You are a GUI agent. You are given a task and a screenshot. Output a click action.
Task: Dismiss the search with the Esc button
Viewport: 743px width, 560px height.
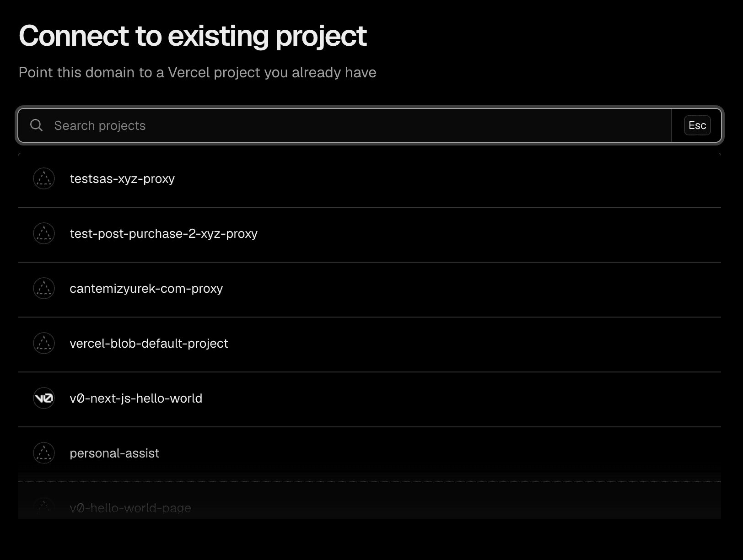pos(697,125)
